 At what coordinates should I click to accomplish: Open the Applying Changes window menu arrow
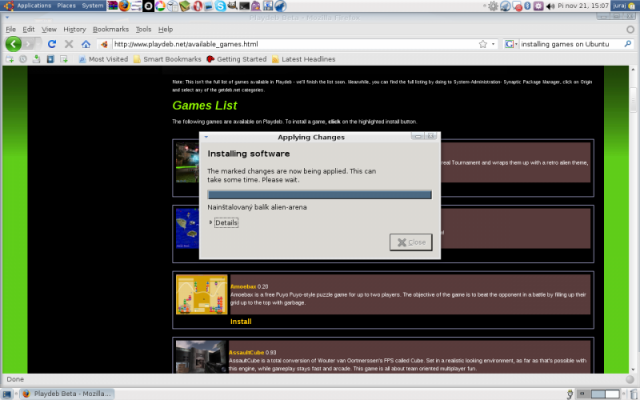click(206, 137)
